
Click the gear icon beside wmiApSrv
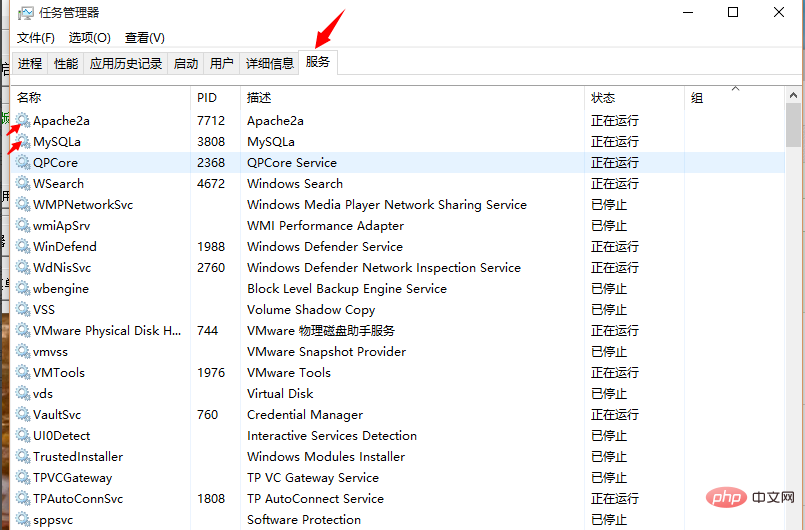(23, 225)
